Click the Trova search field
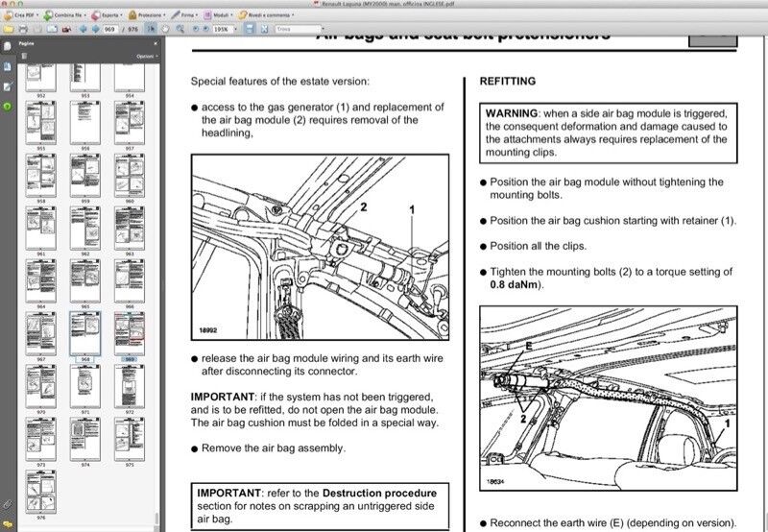This screenshot has width=768, height=532. 297,30
